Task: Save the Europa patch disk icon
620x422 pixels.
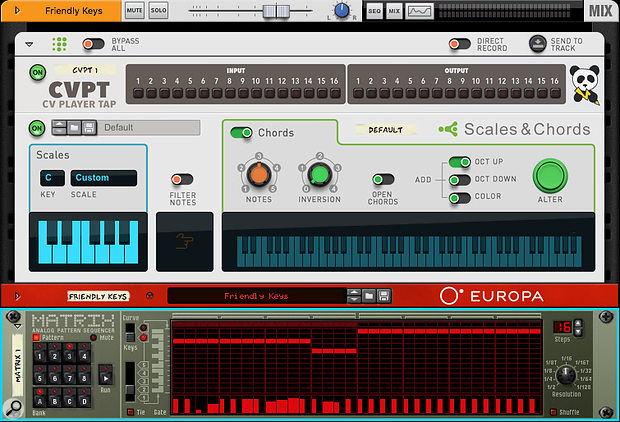Action: [384, 296]
